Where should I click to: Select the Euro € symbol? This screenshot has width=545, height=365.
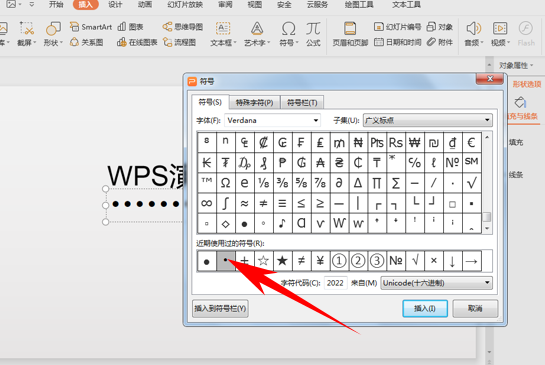tap(472, 143)
